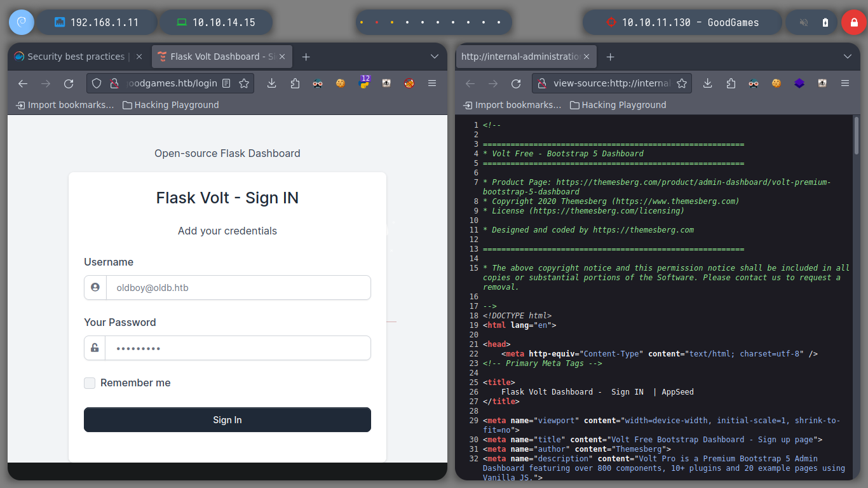Screen dimensions: 868x488
Task: Open the insecure connection padlock in right browser
Action: 542,83
